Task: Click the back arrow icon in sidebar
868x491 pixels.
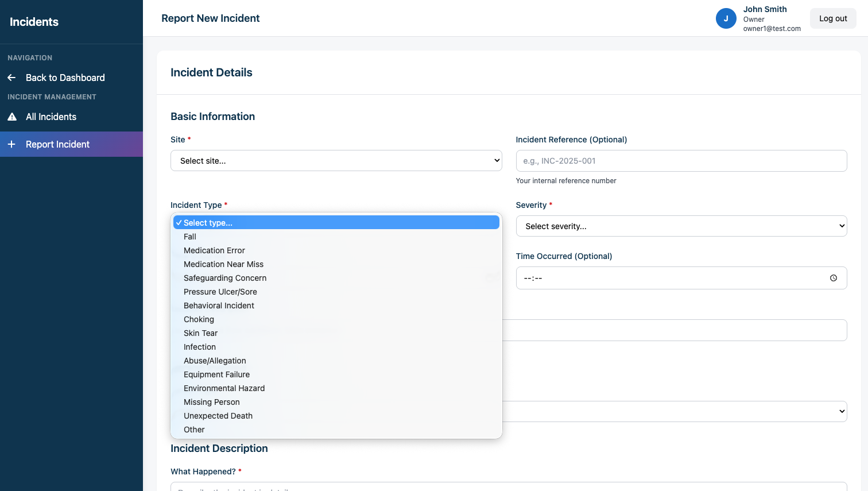Action: tap(11, 78)
